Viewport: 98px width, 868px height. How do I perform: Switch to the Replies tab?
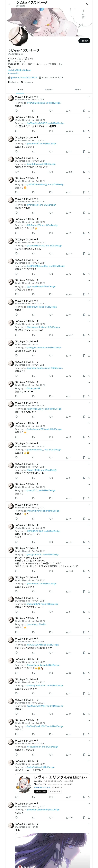[x=49, y=90]
